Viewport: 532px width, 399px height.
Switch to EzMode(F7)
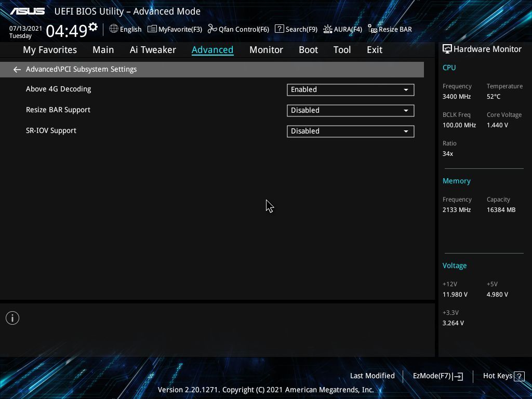pyautogui.click(x=437, y=376)
